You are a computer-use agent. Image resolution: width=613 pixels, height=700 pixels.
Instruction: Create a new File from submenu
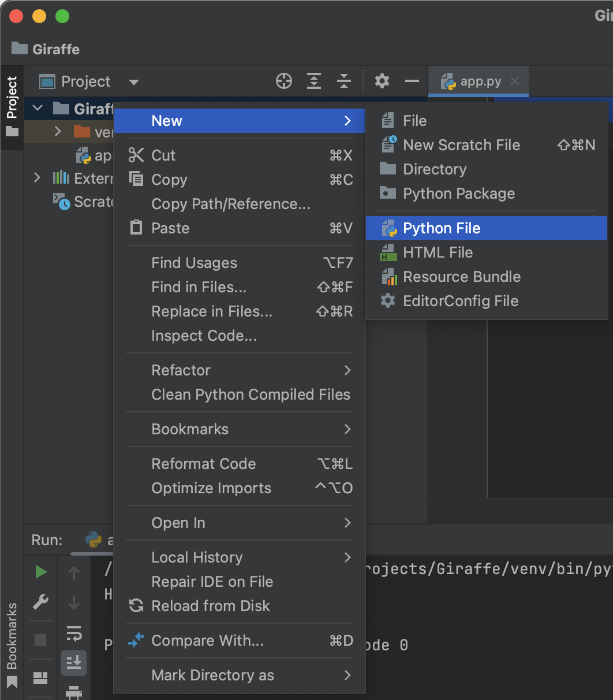tap(487, 121)
